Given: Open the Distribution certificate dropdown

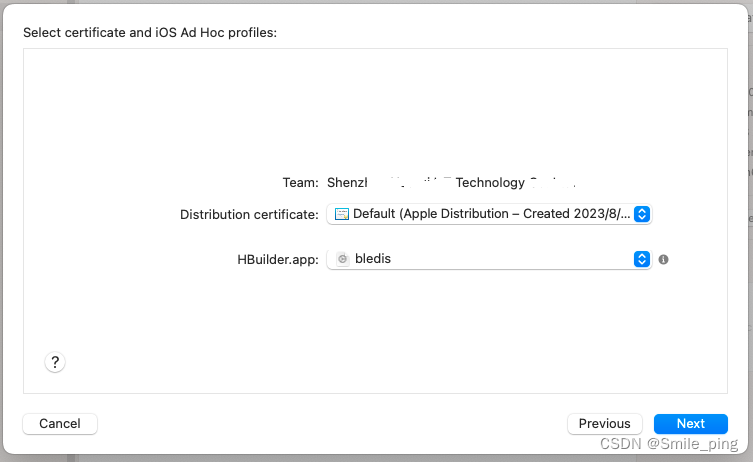Looking at the screenshot, I should pyautogui.click(x=489, y=214).
